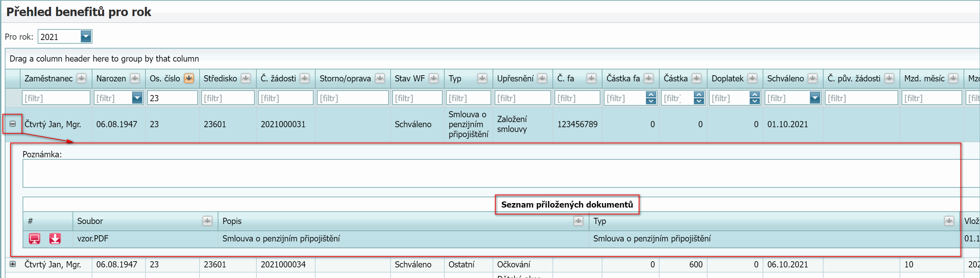Focus the Storno/oprava filter field
Viewport: 980px width, 278px height.
(353, 98)
